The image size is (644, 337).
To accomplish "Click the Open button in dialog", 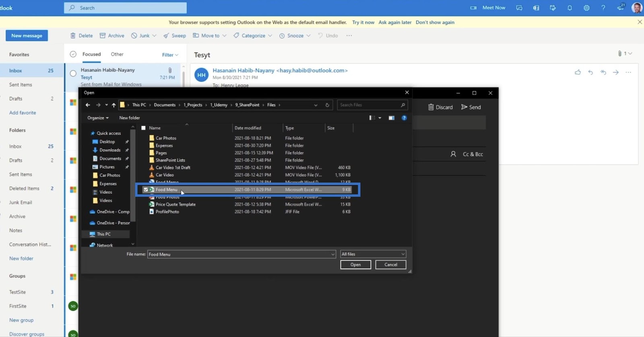I will point(355,265).
